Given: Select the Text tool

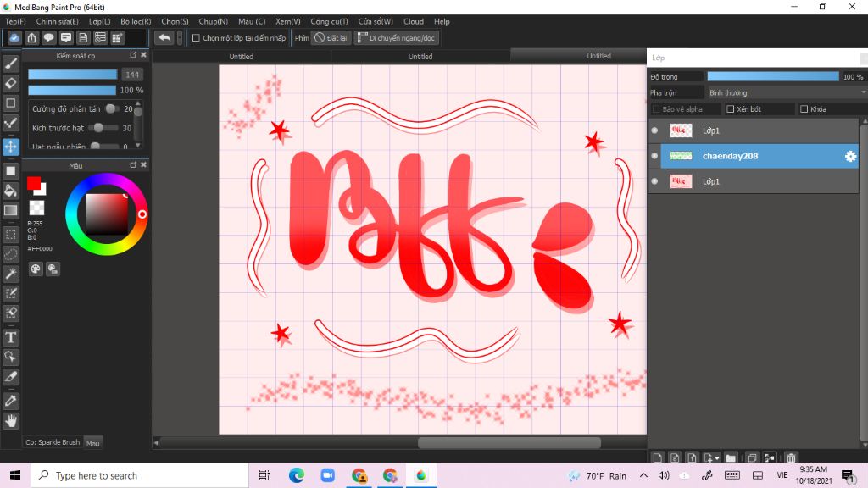Looking at the screenshot, I should [x=10, y=337].
